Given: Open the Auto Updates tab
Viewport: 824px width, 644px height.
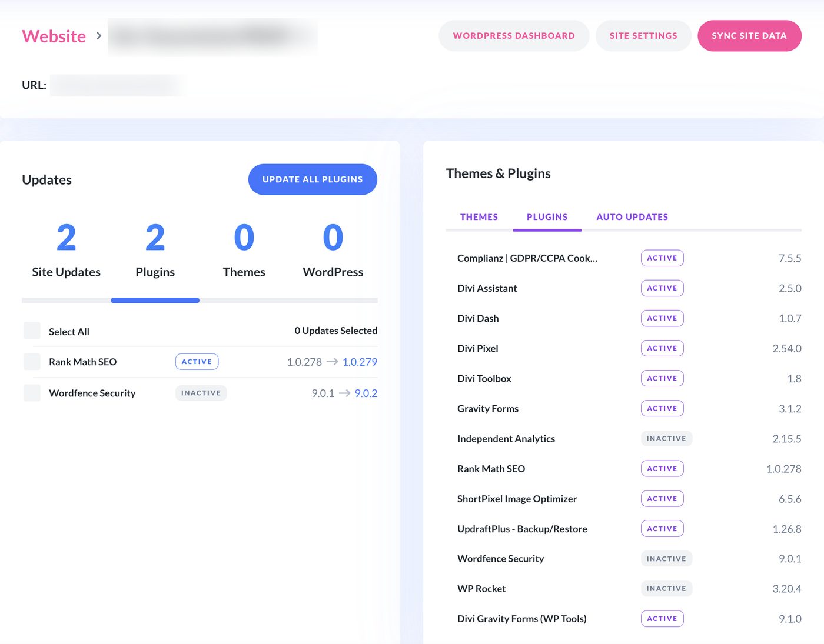Looking at the screenshot, I should pos(632,217).
